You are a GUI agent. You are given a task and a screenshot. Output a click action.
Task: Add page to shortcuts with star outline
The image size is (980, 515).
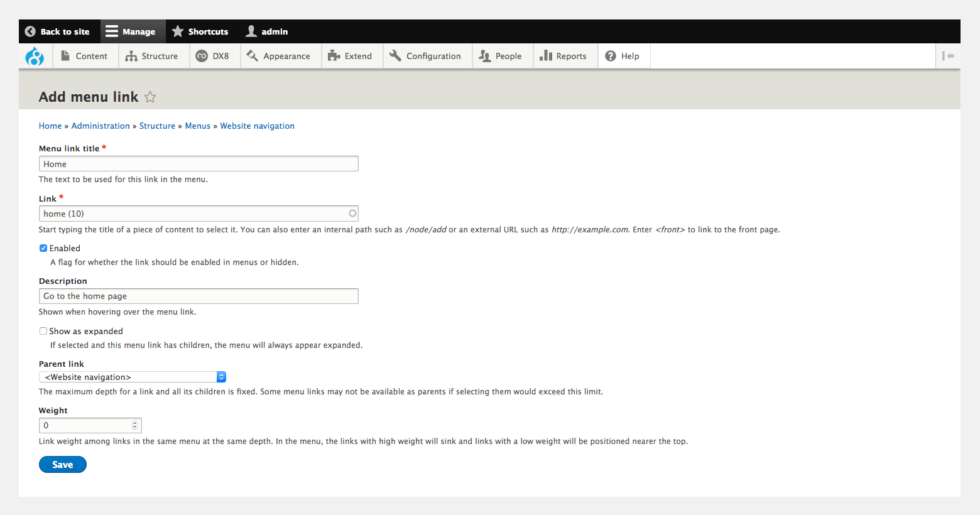[150, 97]
